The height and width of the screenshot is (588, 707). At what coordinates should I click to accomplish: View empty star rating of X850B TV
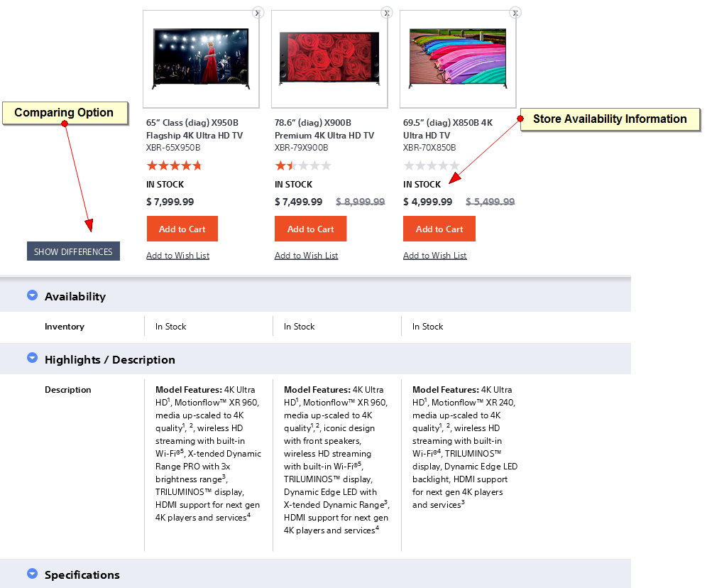point(431,166)
